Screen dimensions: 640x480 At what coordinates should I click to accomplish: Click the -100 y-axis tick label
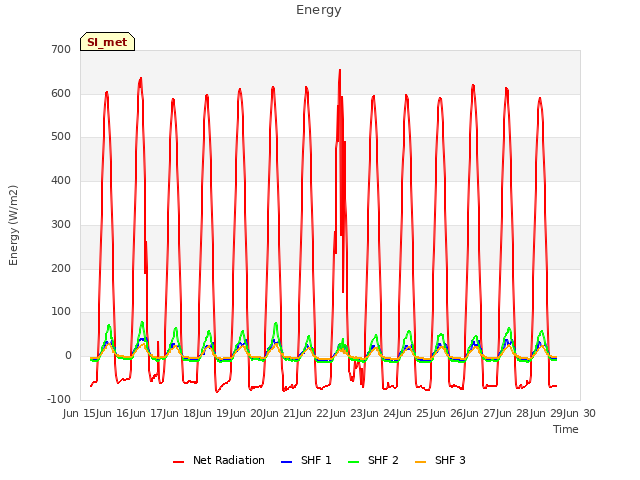tap(59, 399)
